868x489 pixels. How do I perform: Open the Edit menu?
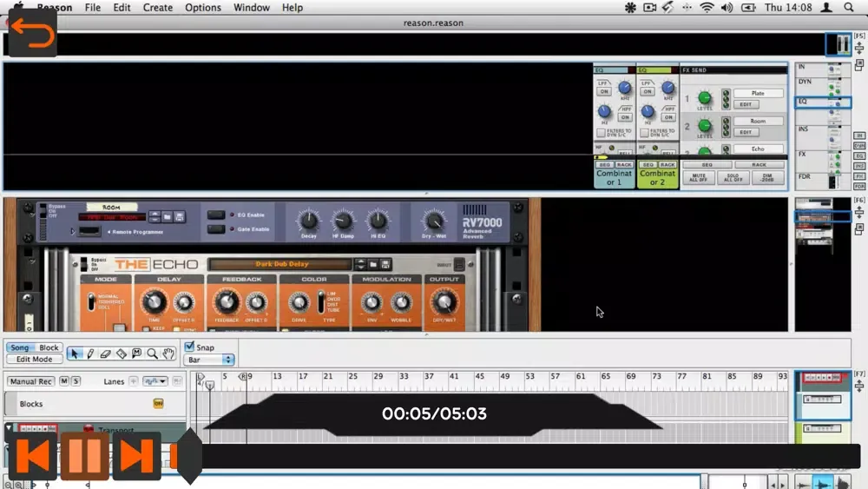pyautogui.click(x=122, y=7)
